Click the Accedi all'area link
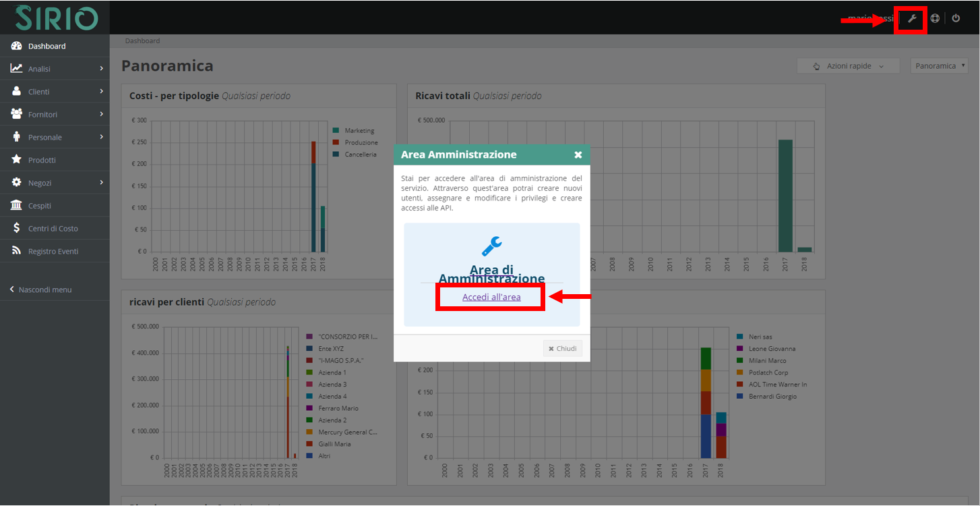The image size is (980, 506). (491, 297)
